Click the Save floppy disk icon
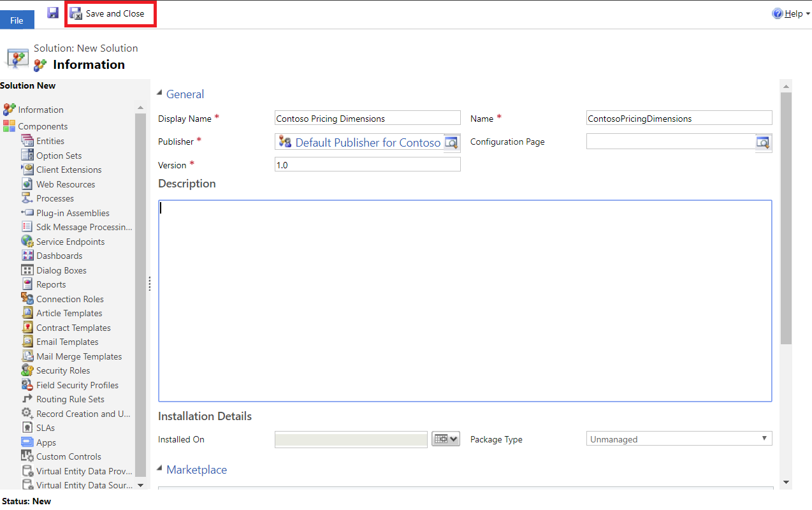Screen dimensions: 812x510 coord(53,13)
